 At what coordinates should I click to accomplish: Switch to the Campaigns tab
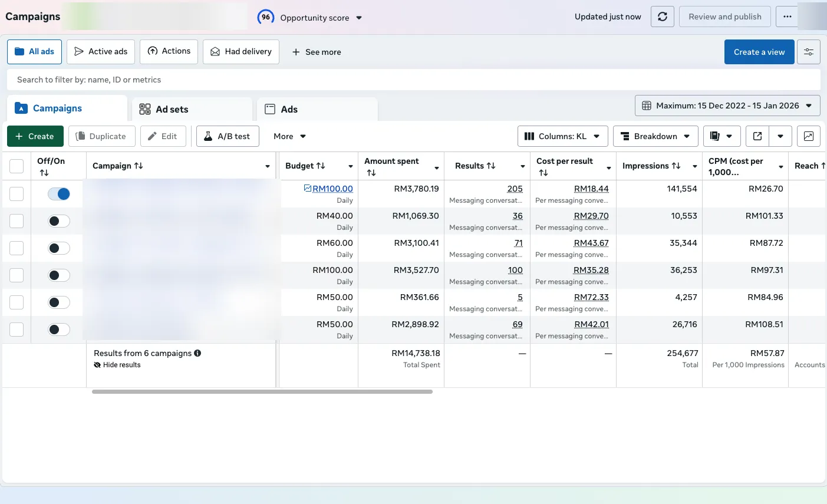click(67, 108)
